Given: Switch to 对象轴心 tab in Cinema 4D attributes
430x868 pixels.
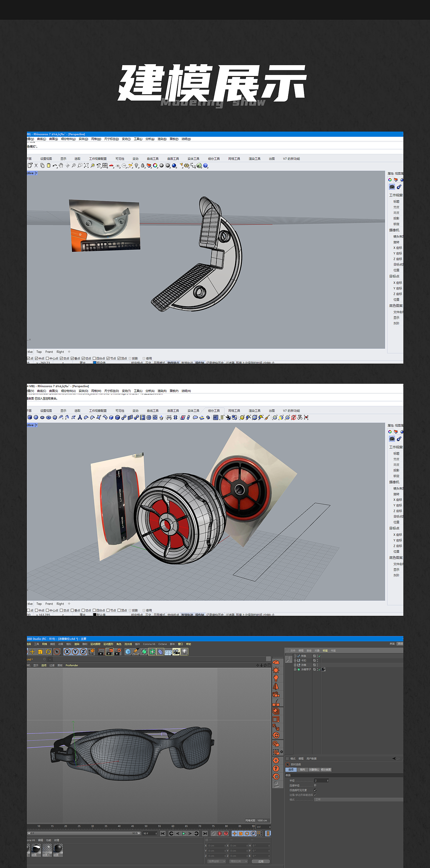Looking at the screenshot, I should (x=314, y=769).
